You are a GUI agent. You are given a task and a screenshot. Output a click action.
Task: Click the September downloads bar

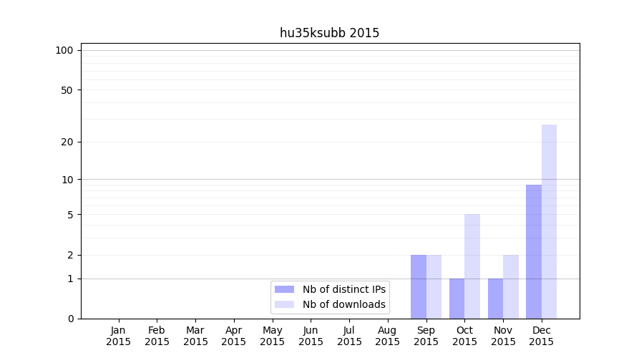434,286
